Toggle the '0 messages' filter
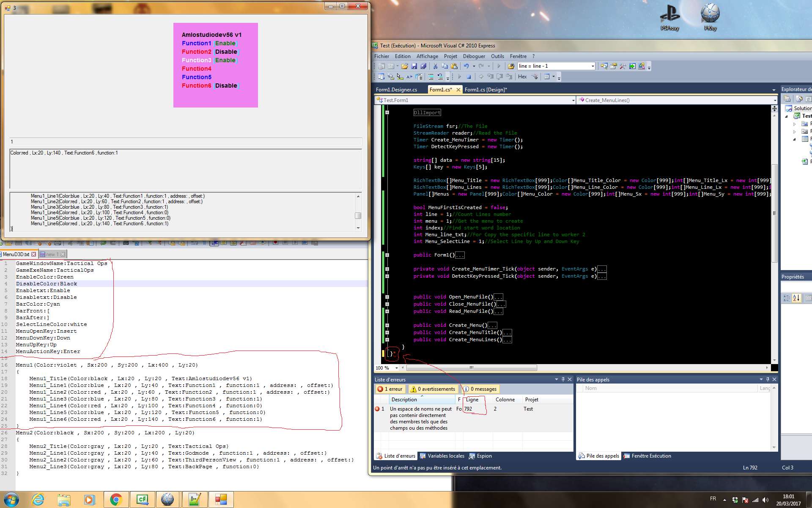Viewport: 812px width, 508px height. pos(480,389)
